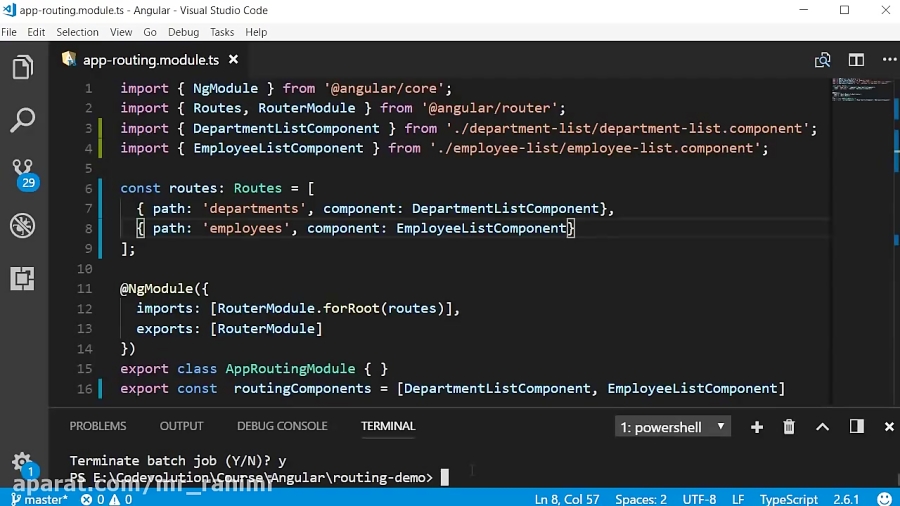The width and height of the screenshot is (900, 506).
Task: Click LF end-of-line setting
Action: pyautogui.click(x=738, y=499)
